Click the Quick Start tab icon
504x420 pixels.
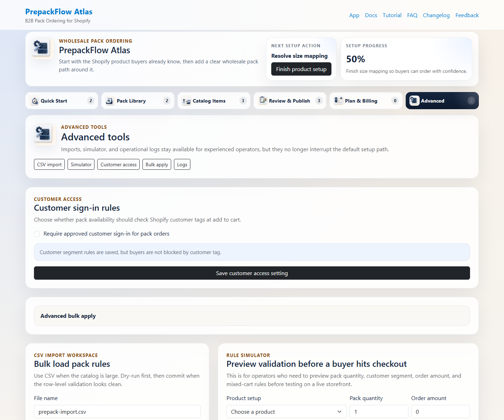pyautogui.click(x=35, y=101)
